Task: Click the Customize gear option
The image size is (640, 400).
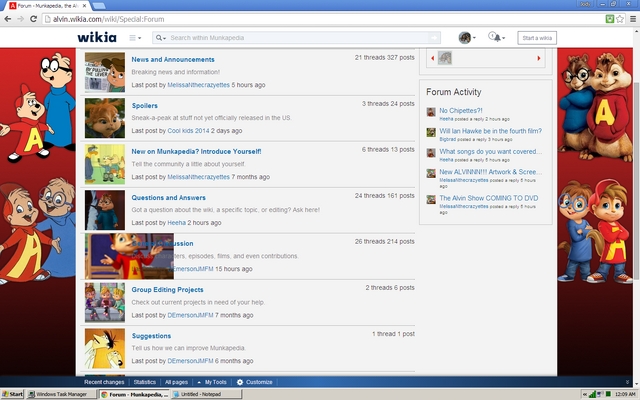Action: coord(255,382)
